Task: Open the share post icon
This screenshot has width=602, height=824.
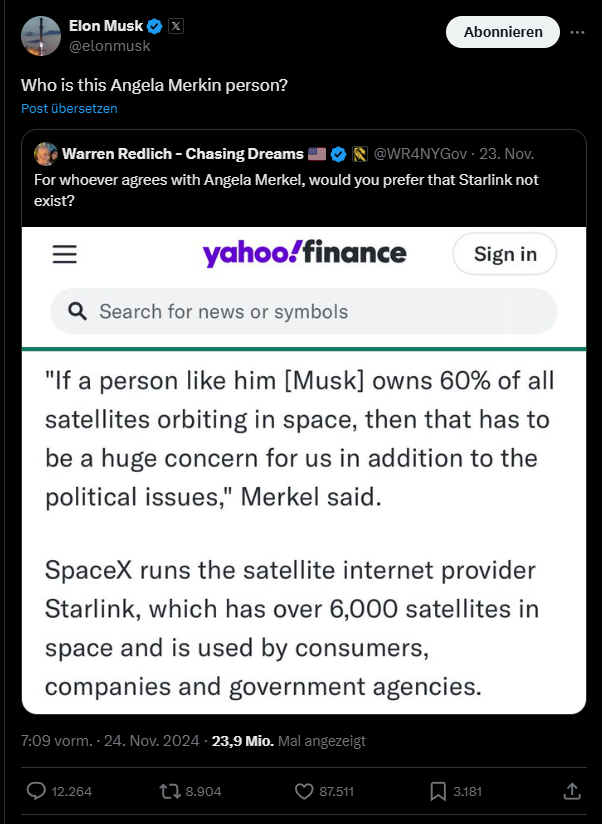Action: pos(572,791)
